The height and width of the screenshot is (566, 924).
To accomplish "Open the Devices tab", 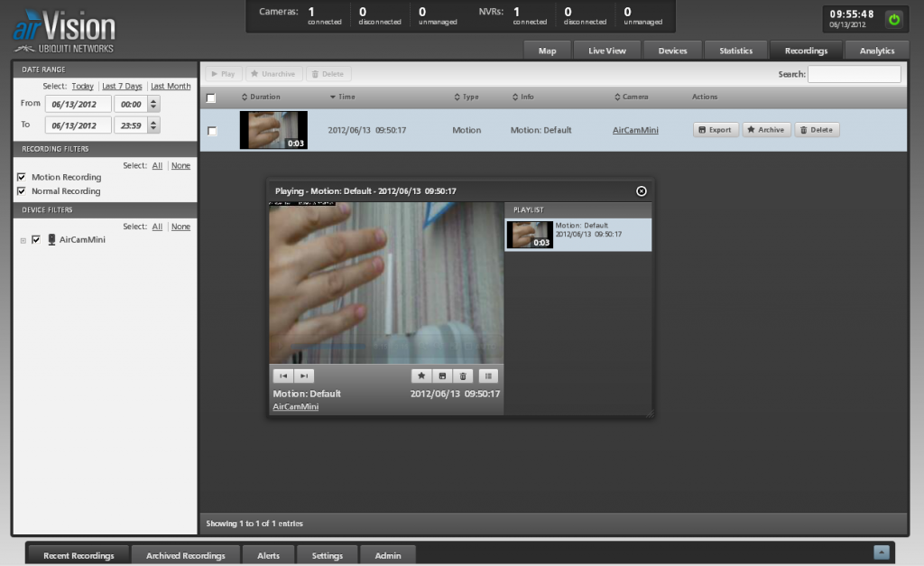I will coord(672,51).
